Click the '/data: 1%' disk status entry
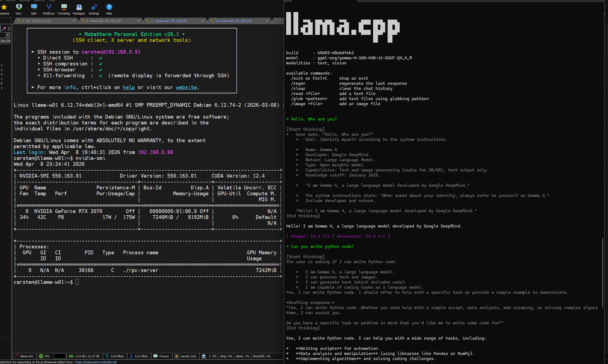This screenshot has width=608, height=364. 242,356
